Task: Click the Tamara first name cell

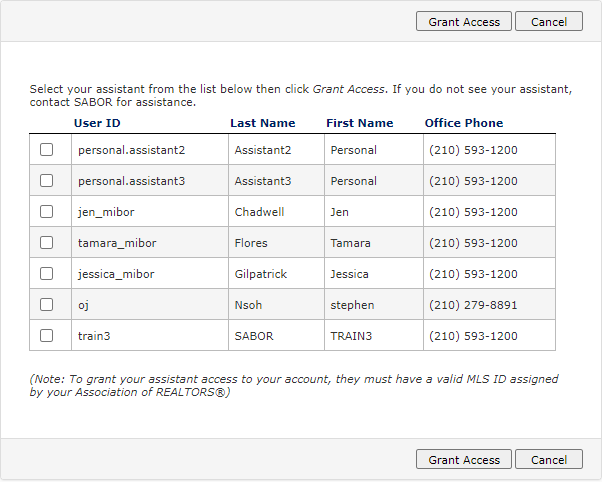Action: (350, 243)
